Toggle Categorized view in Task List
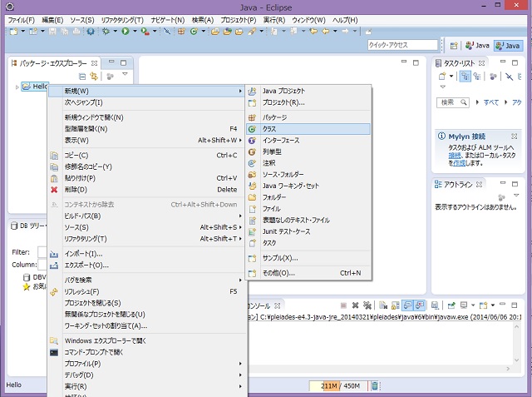Image resolution: width=532 pixels, height=397 pixels. coord(465,77)
